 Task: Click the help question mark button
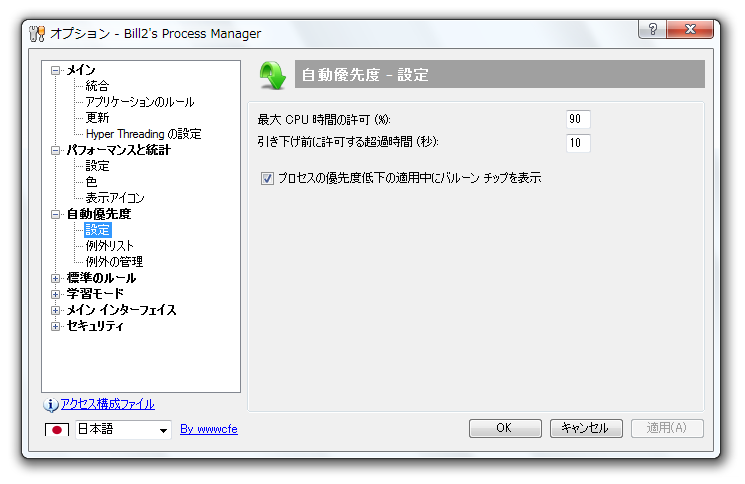pos(652,29)
